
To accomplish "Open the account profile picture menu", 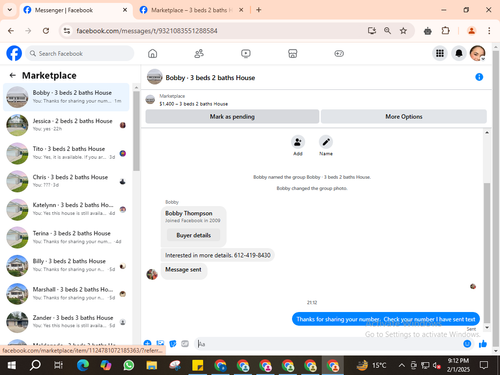I will [477, 53].
